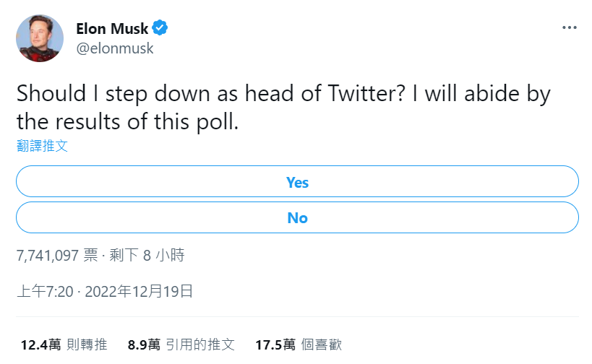Click the blue verified badge icon
The height and width of the screenshot is (364, 592).
(x=160, y=29)
